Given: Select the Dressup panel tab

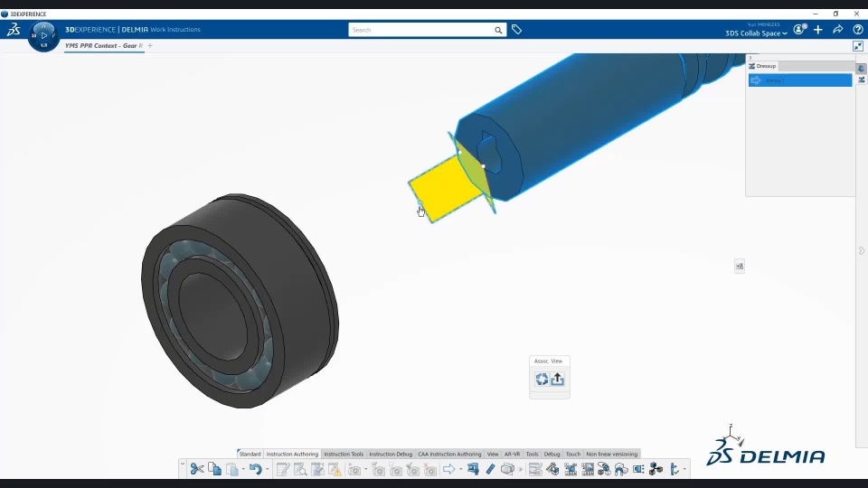Looking at the screenshot, I should point(763,66).
